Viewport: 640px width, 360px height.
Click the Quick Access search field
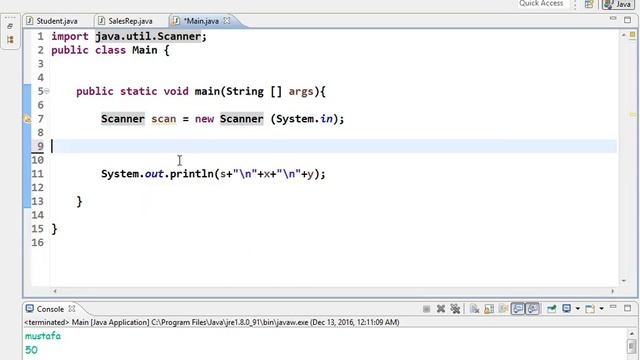tap(541, 4)
